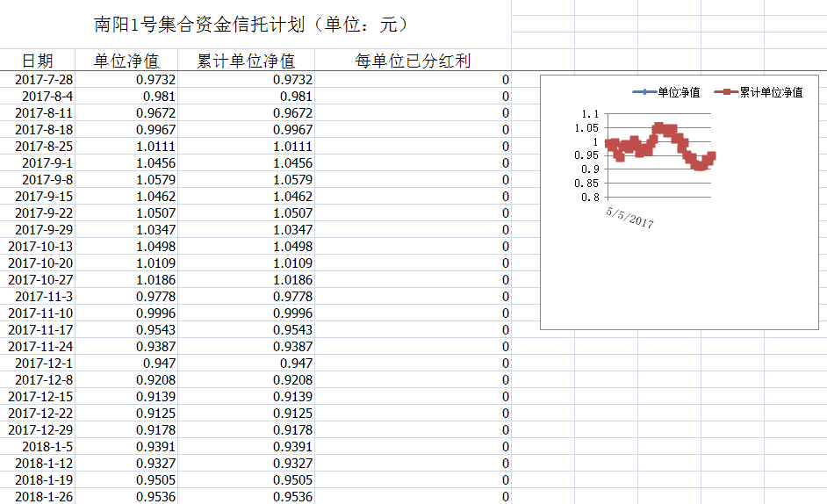Click the date cell 2018-1-26

pyautogui.click(x=44, y=496)
